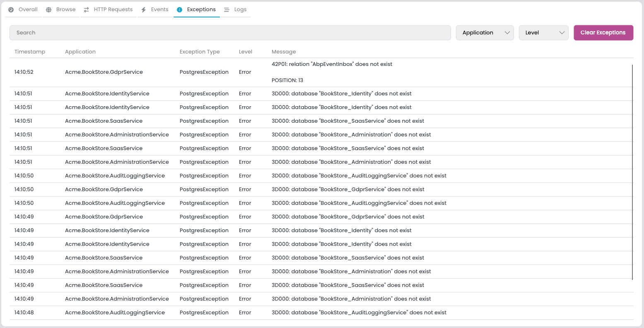The image size is (644, 328).
Task: Select the AbpEventInbox error message text
Action: 331,64
